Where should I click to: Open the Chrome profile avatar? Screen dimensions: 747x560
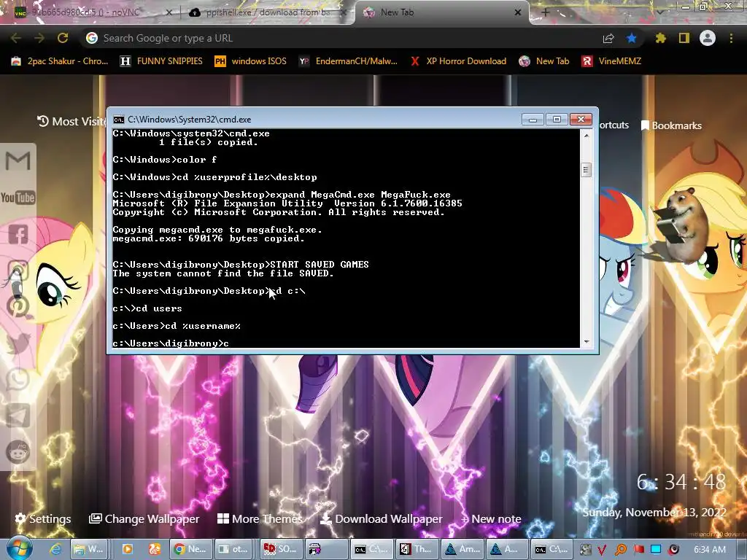coord(708,38)
